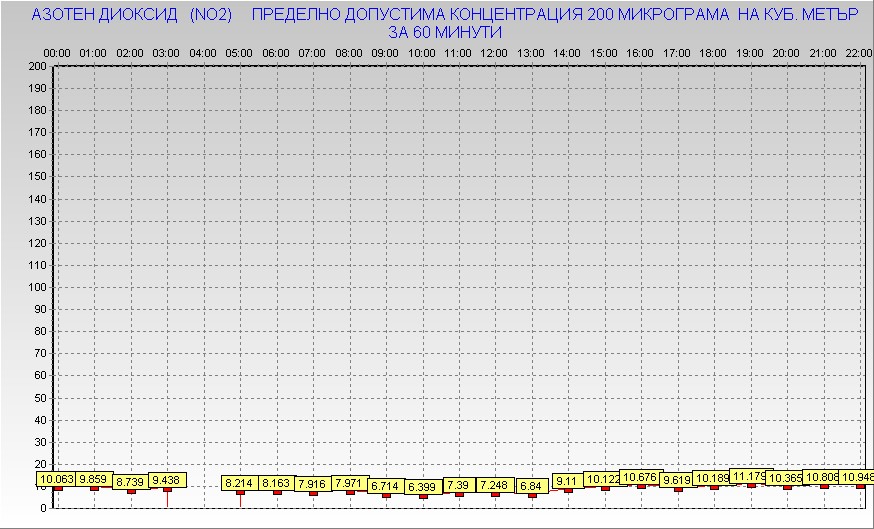Screen dimensions: 874x529
Task: Select the 9.438 data label
Action: click(167, 480)
